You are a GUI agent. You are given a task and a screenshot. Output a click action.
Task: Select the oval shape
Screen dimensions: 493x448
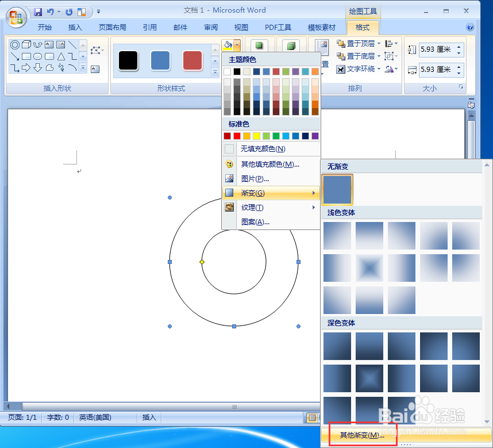38,56
